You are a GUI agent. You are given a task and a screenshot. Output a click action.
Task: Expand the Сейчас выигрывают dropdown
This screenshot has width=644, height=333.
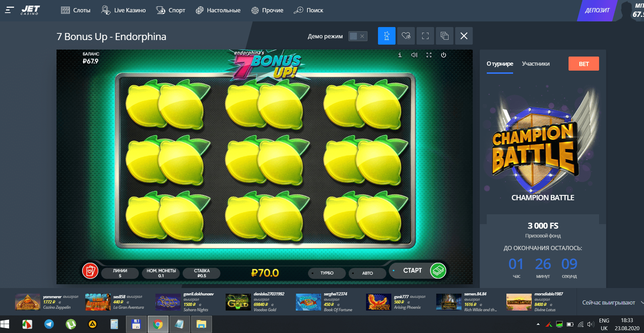coord(612,302)
